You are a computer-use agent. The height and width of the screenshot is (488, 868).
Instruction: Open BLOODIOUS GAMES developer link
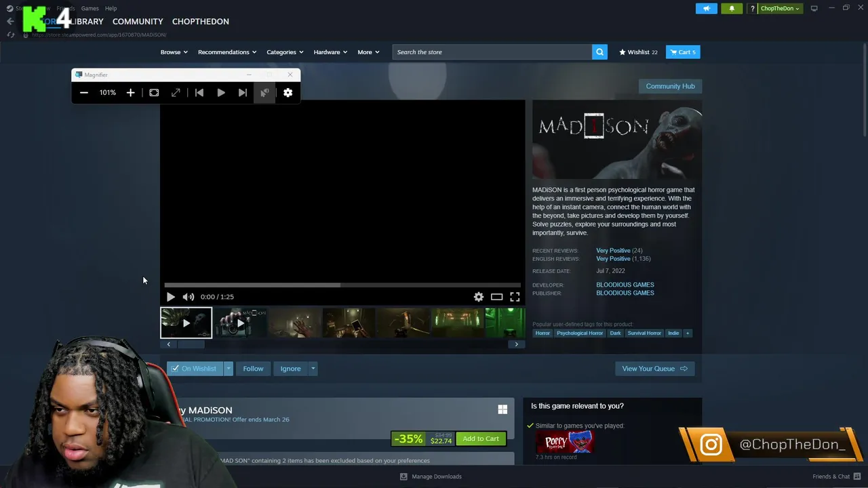(x=625, y=285)
